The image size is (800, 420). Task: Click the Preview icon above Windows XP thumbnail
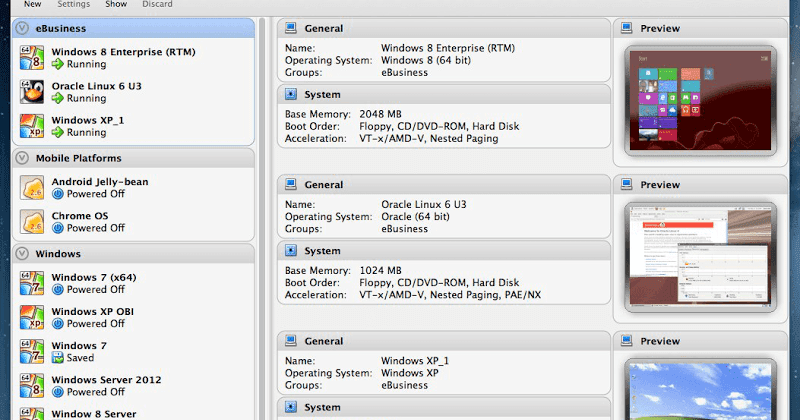pyautogui.click(x=627, y=341)
